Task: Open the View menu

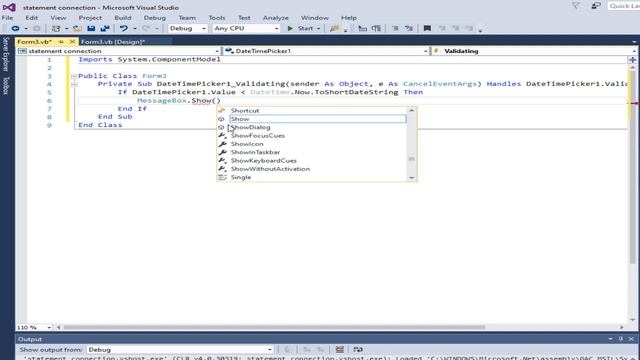Action: pos(58,18)
